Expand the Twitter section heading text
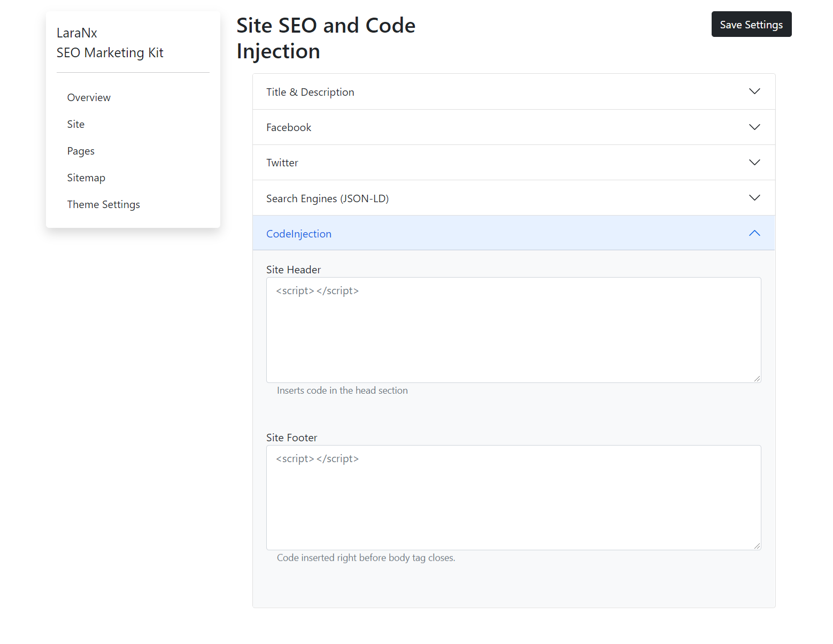 pos(282,163)
